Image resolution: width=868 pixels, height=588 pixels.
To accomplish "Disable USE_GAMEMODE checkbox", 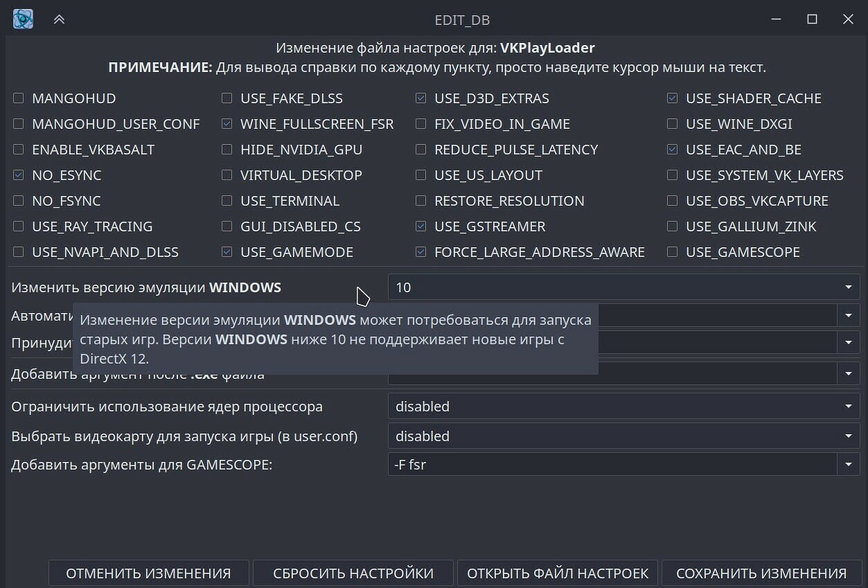I will point(227,252).
